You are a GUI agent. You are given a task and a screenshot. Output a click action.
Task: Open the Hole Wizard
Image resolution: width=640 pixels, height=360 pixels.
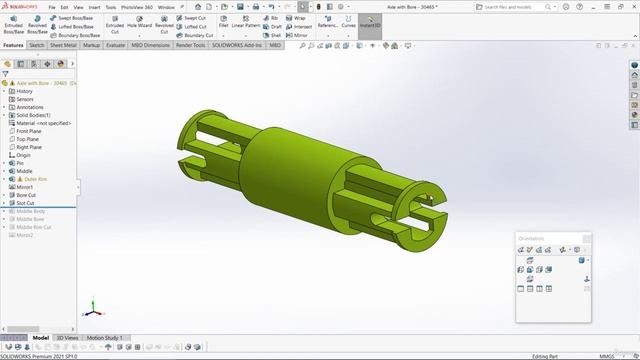pos(139,22)
